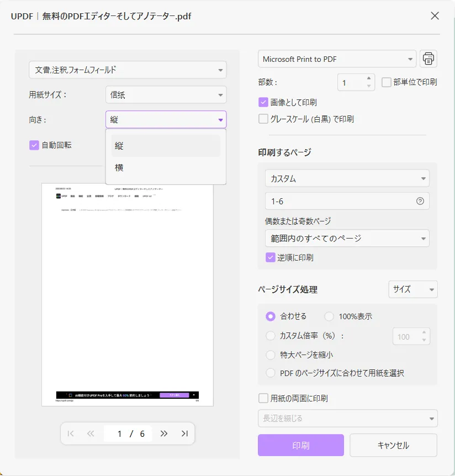455x476 pixels.
Task: Open 用紙サイズ dropdown showing 信紙
Action: [166, 95]
